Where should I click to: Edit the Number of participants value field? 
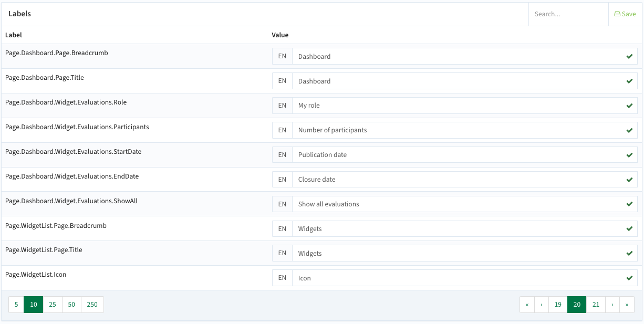[465, 130]
